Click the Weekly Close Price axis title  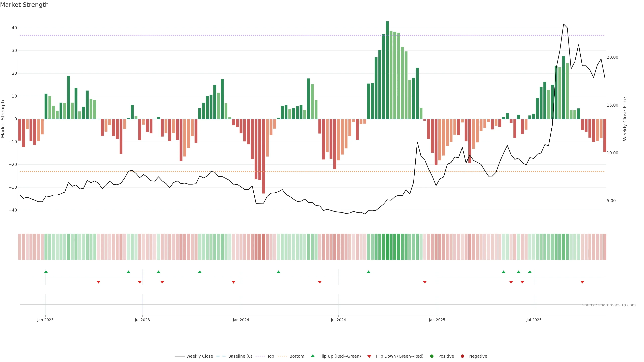625,119
